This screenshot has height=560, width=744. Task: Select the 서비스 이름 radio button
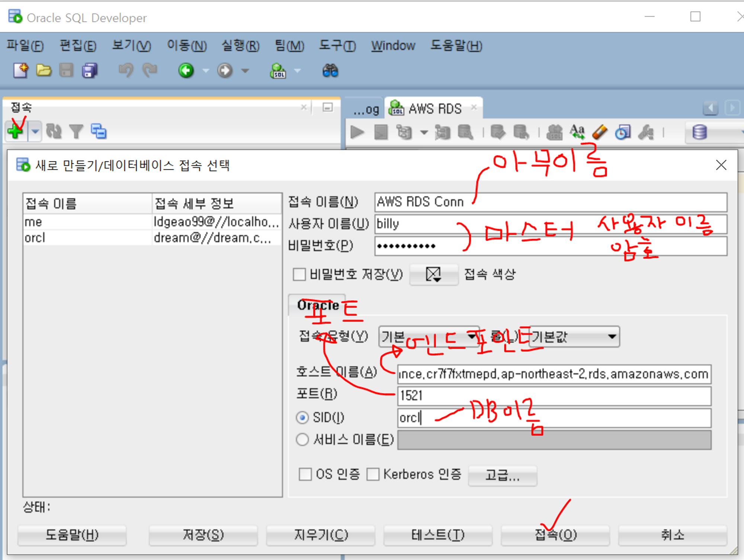[x=302, y=440]
